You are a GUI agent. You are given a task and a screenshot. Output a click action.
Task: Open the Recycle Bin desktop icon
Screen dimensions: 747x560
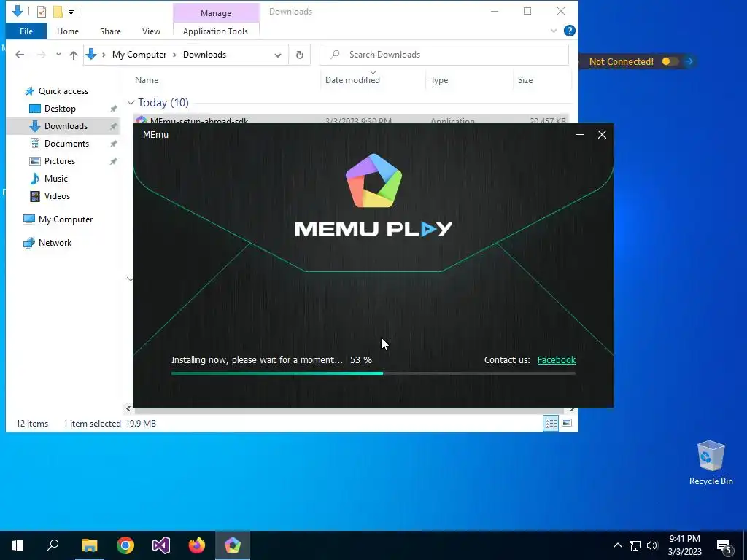[711, 463]
